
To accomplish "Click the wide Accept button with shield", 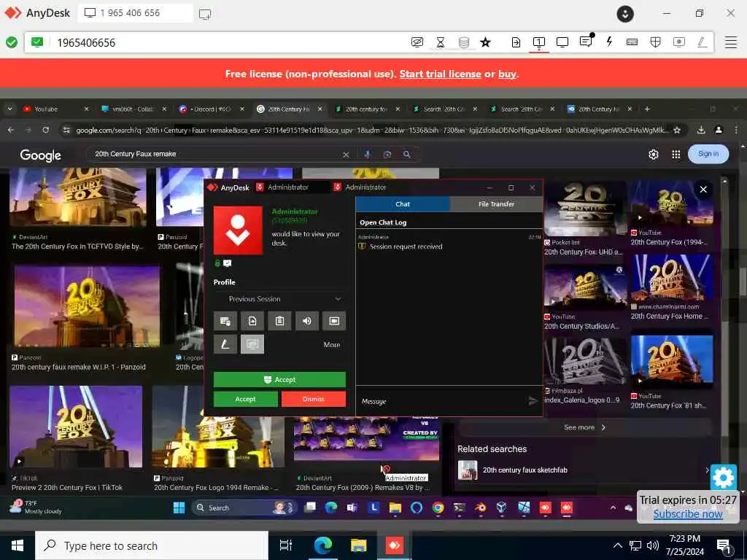I will [x=279, y=379].
